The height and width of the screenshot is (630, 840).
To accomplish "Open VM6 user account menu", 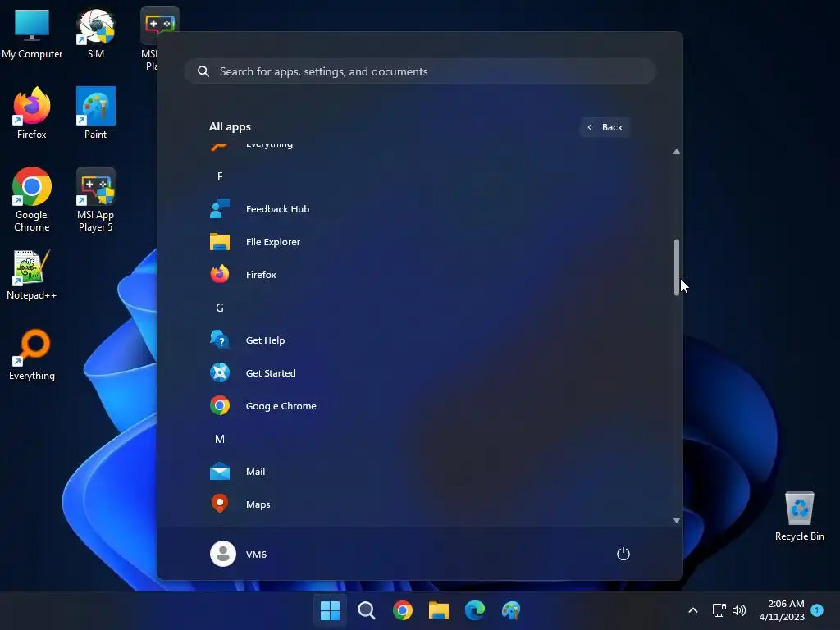I will 239,554.
